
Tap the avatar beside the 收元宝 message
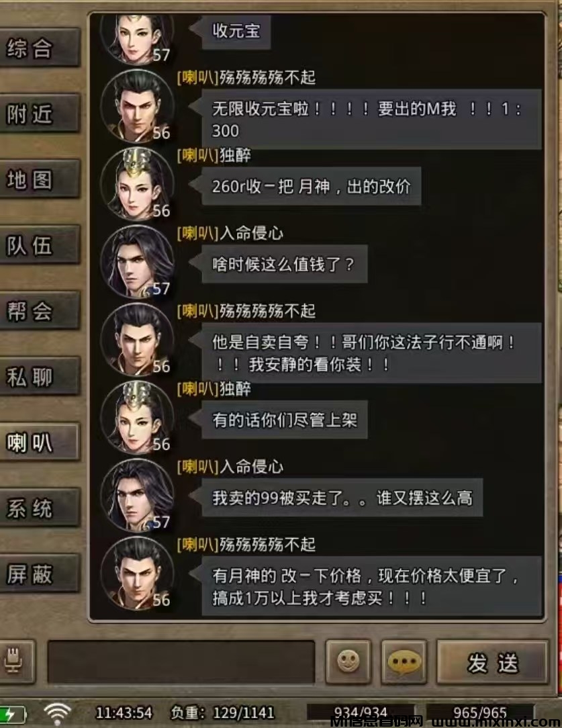[x=138, y=38]
